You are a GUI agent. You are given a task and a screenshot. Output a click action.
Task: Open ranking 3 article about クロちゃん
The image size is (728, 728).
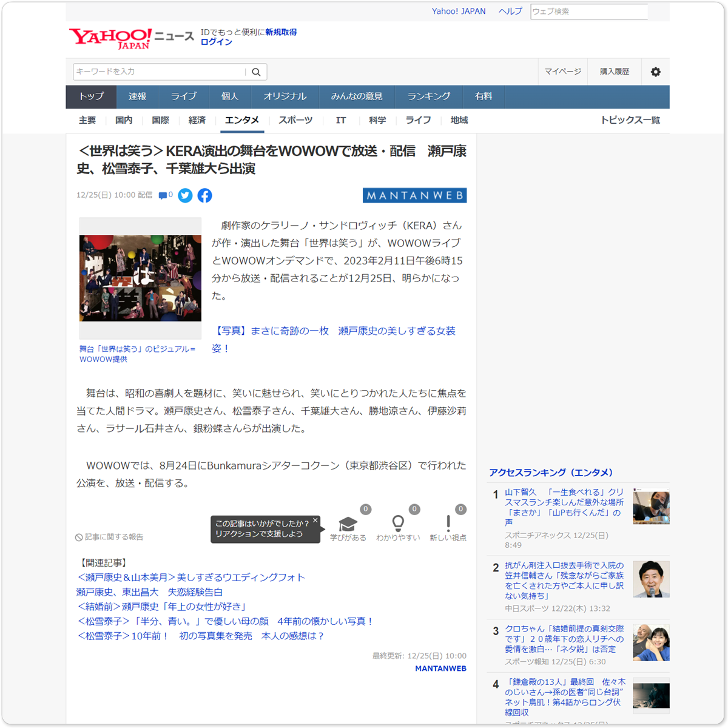pyautogui.click(x=564, y=639)
